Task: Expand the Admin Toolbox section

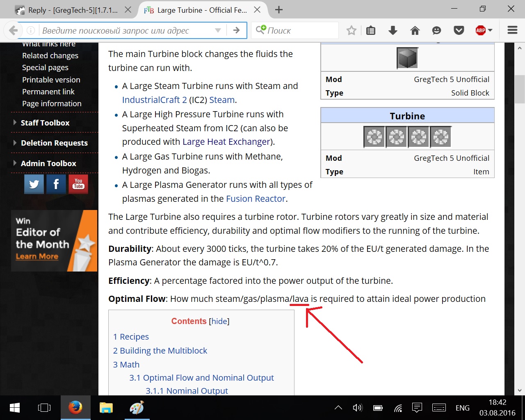Action: click(x=48, y=163)
